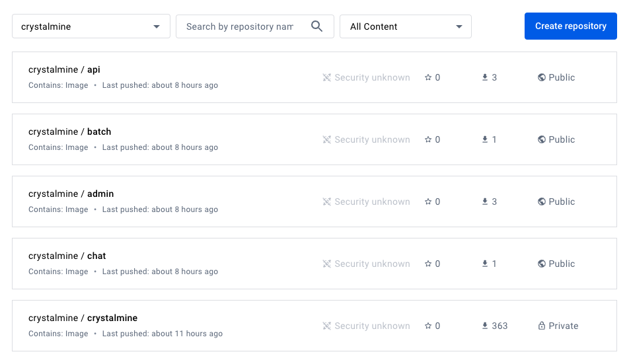Click the star icon on the api repository
The image size is (629, 364).
428,77
